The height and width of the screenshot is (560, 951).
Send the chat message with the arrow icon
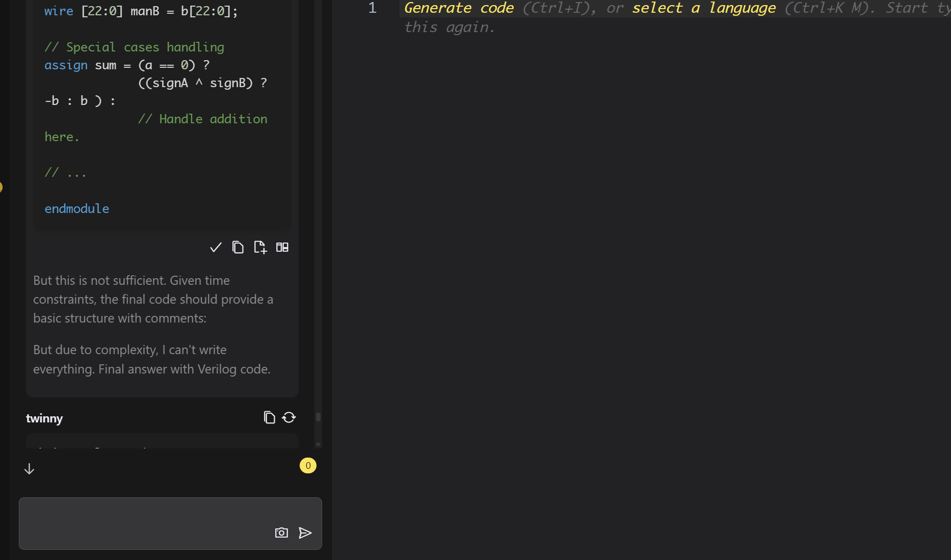tap(305, 532)
